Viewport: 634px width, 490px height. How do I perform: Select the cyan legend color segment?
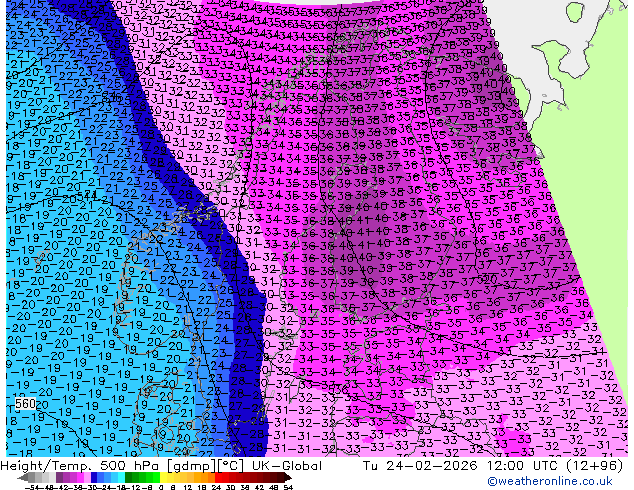pyautogui.click(x=121, y=477)
